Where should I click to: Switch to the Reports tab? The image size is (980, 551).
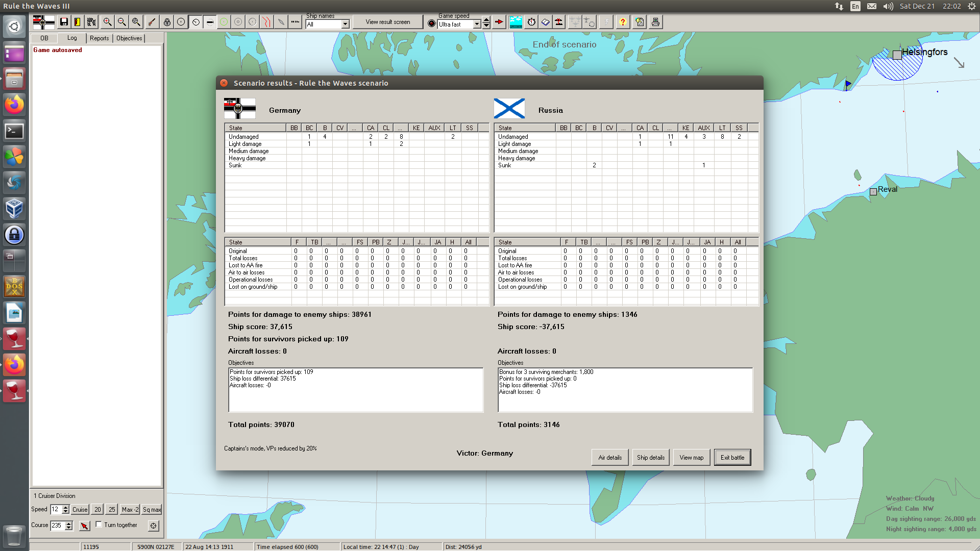click(100, 38)
